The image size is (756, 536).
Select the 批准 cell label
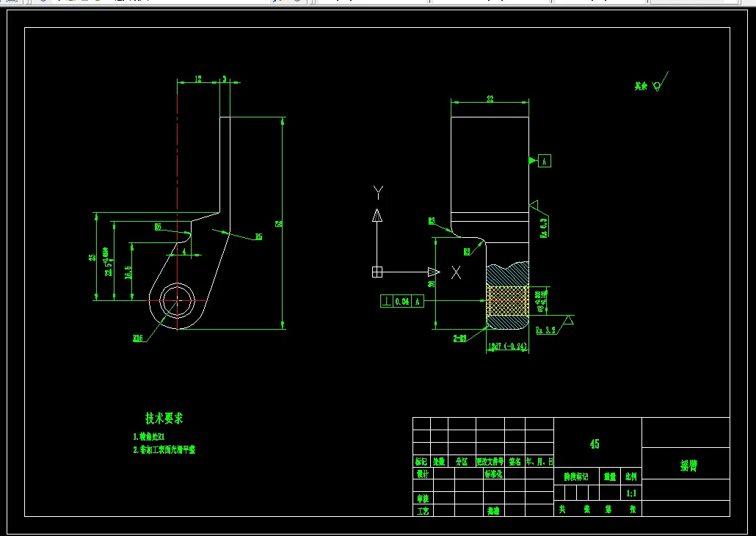(x=493, y=511)
